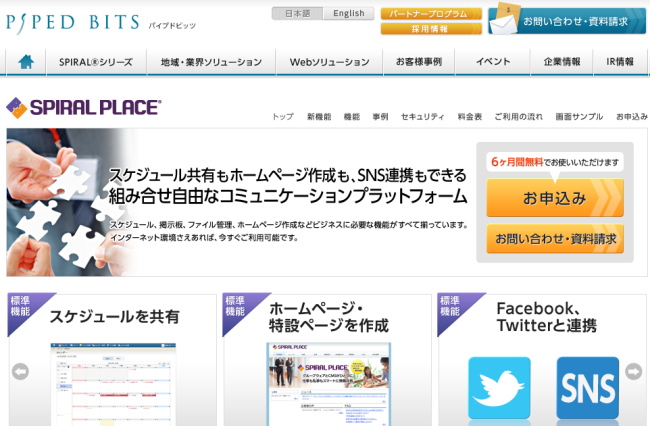650x426 pixels.
Task: Click the SPIRAL PLACE homepage screenshot thumbnail
Action: pos(328,384)
